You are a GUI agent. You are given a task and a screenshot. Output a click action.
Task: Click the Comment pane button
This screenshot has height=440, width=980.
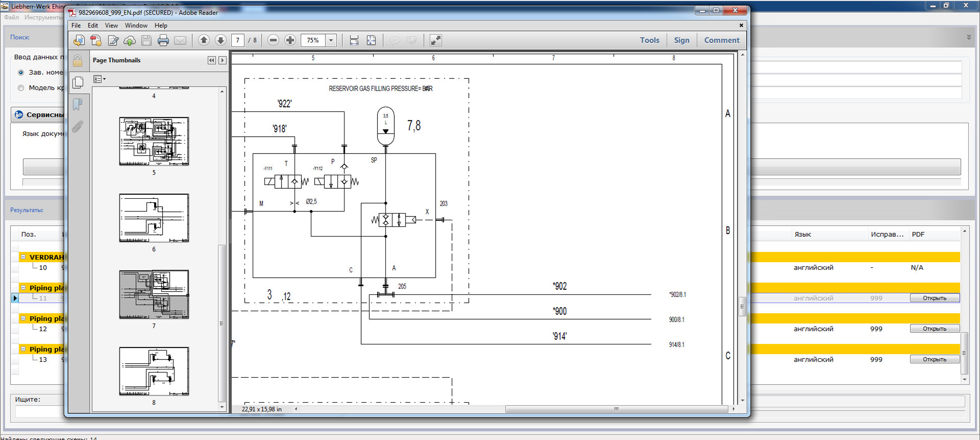click(x=721, y=40)
